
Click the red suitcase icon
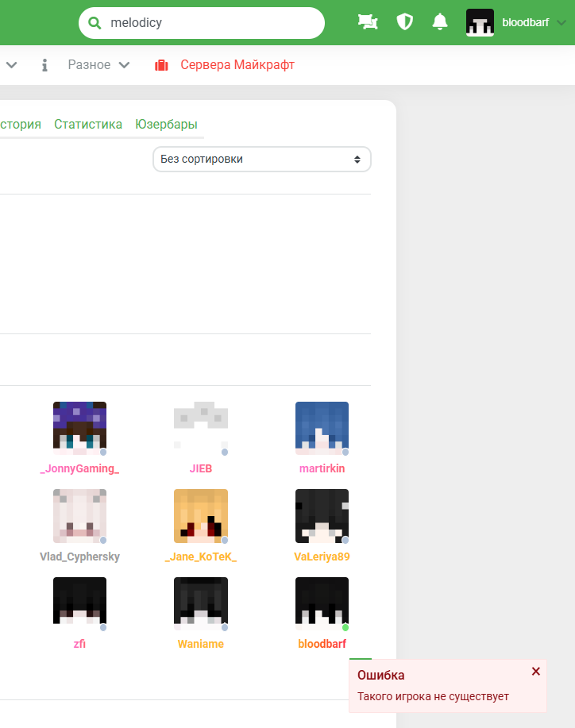[x=161, y=65]
